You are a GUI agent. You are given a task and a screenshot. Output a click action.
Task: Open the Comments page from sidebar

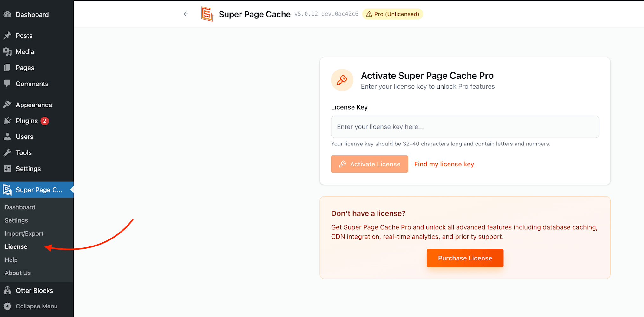coord(32,84)
